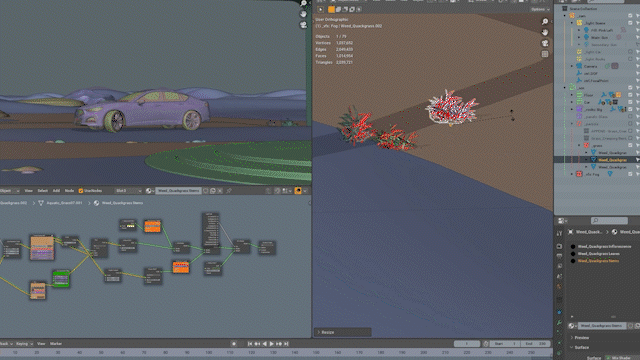The image size is (640, 360).
Task: Jump to the animation end frame
Action: [x=286, y=344]
